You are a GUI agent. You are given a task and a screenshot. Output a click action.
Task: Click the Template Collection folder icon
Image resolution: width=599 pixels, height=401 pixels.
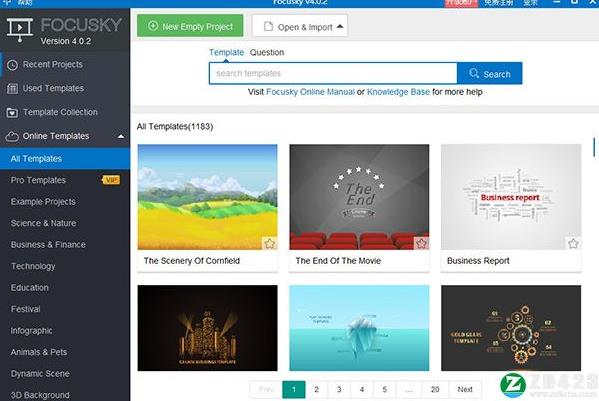pos(12,113)
